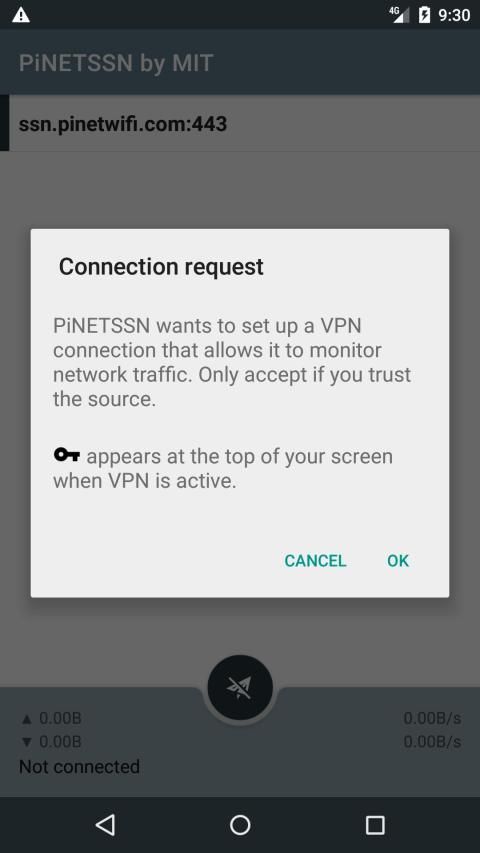Tap the Android back navigation triangle
This screenshot has width=480, height=853.
(x=105, y=825)
